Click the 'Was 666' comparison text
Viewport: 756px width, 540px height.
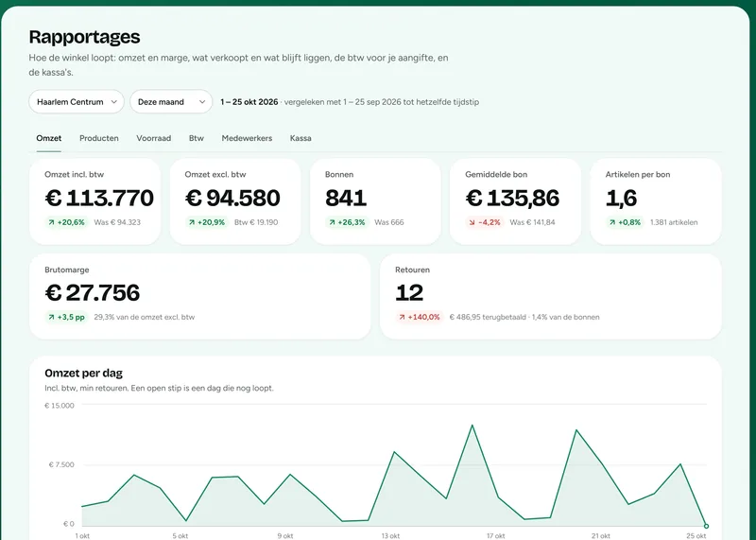389,222
